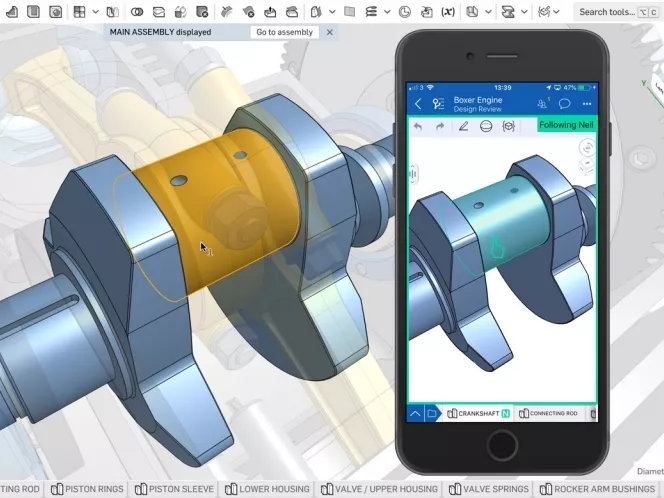Click the clock-shaped toolbar icon
Image resolution: width=664 pixels, height=498 pixels.
tap(405, 12)
